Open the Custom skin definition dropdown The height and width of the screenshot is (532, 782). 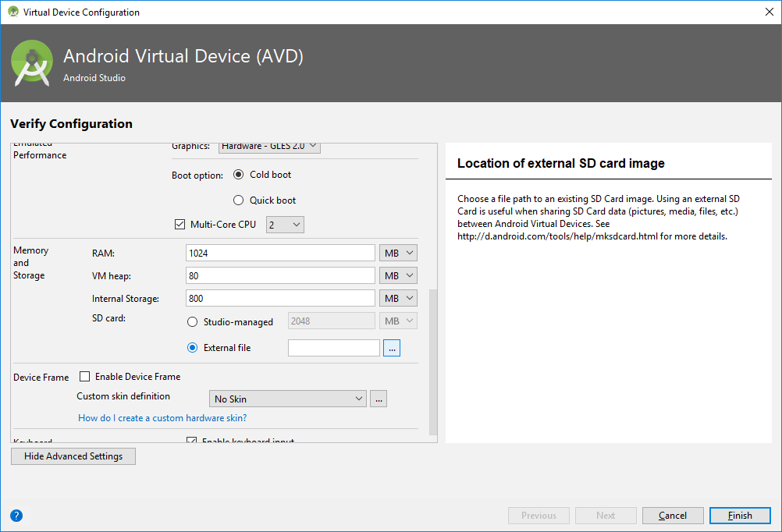click(287, 399)
